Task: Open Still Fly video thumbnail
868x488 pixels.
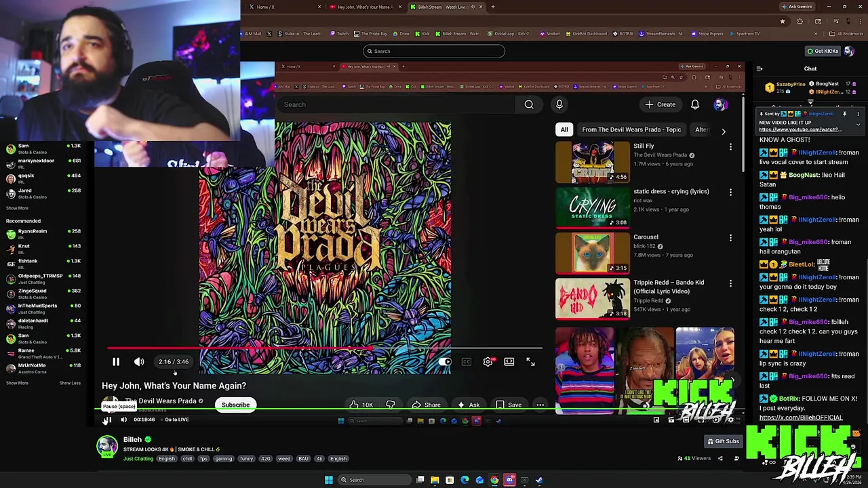Action: (x=593, y=162)
